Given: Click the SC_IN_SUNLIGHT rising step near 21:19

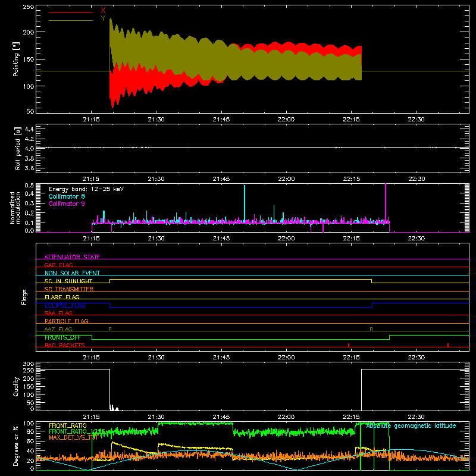Looking at the screenshot, I should click(x=110, y=281).
